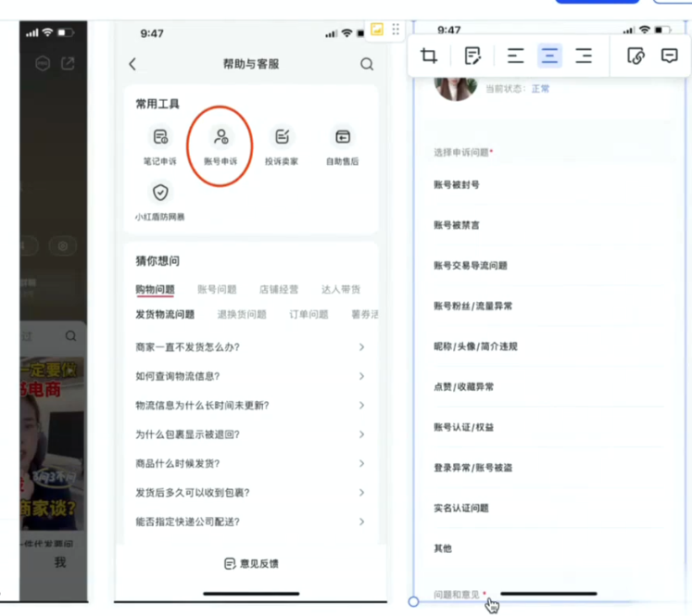Screen dimensions: 692x616
Task: Expand 发货后多久可以收到包裹? question
Action: click(250, 493)
